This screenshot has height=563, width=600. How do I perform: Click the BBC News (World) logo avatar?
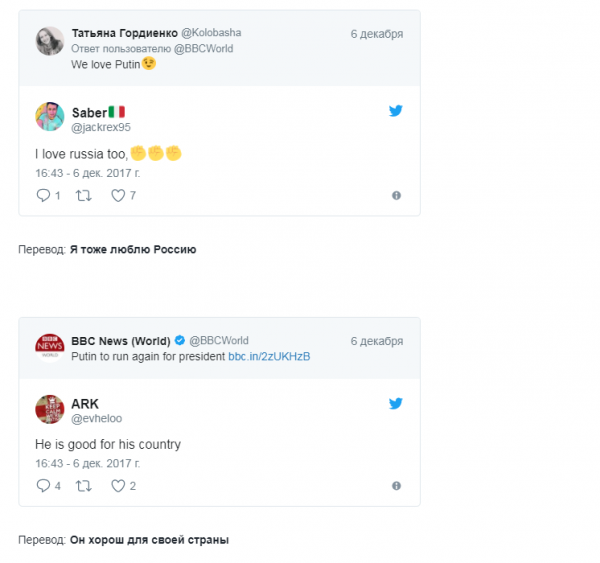click(x=50, y=348)
